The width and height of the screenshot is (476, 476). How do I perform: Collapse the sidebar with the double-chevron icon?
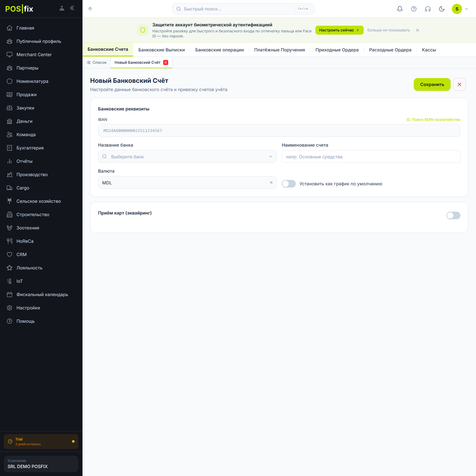(72, 8)
